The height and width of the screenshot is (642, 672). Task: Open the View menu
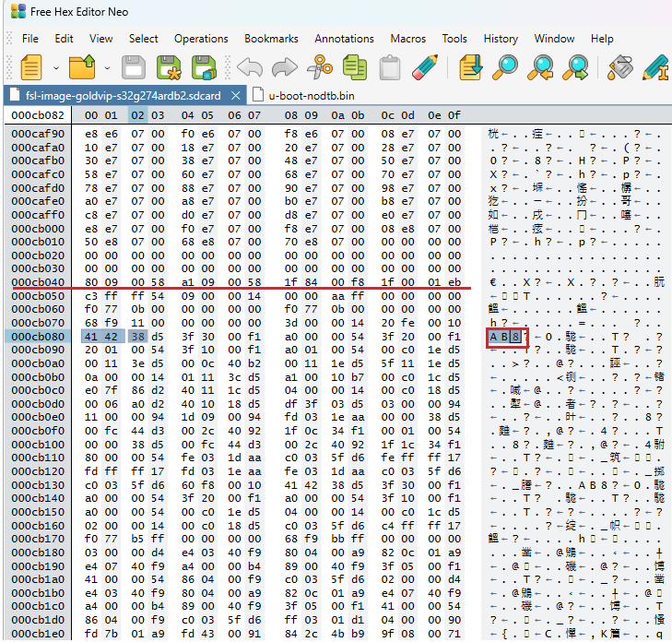[100, 39]
